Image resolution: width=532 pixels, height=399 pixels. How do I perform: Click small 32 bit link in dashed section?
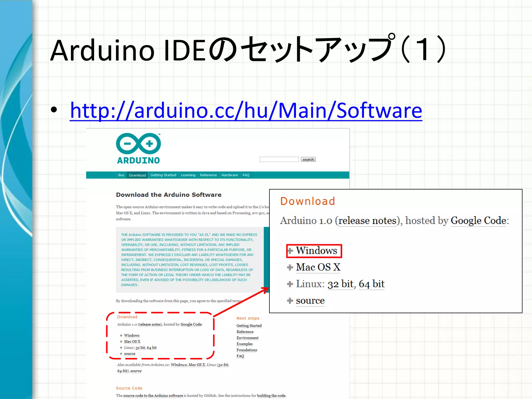140,348
